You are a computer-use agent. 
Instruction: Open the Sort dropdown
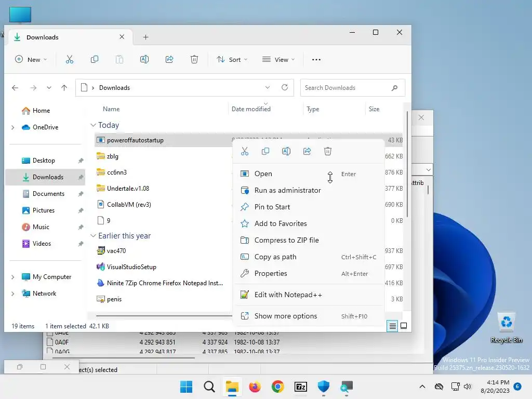(232, 60)
